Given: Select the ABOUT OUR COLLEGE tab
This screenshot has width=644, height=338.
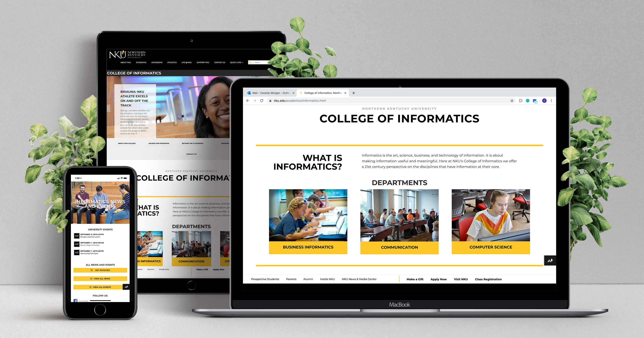Looking at the screenshot, I should tap(127, 143).
